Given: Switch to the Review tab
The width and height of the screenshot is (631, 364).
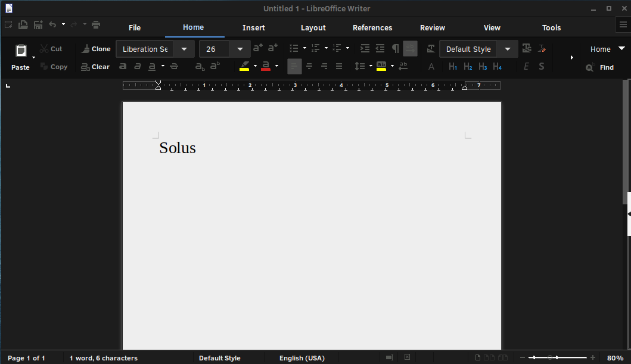Looking at the screenshot, I should [432, 28].
